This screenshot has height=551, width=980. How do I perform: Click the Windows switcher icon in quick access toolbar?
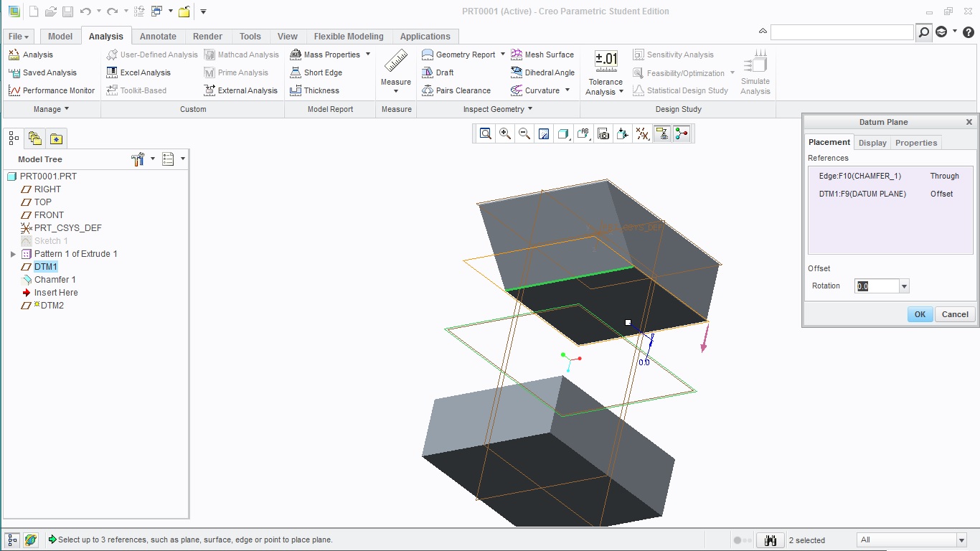(156, 11)
